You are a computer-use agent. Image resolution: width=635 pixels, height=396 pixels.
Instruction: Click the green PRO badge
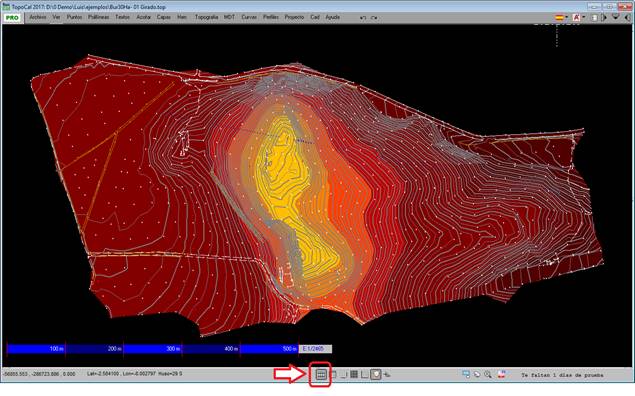pos(12,18)
